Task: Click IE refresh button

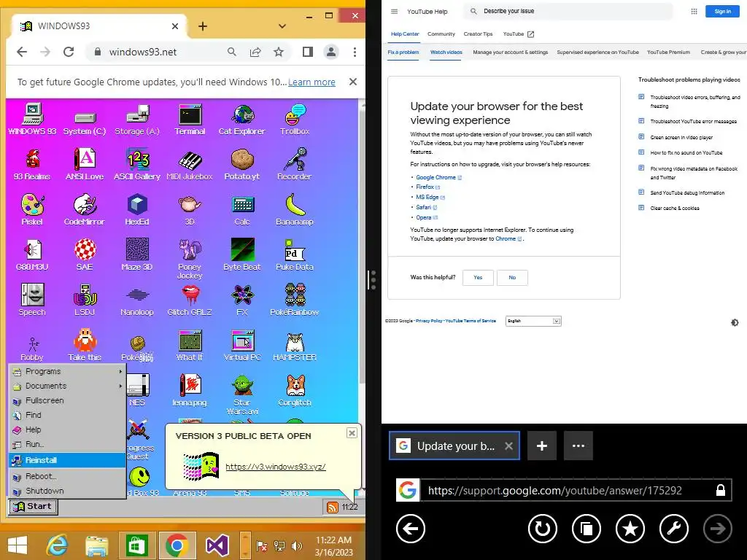Action: [x=543, y=529]
